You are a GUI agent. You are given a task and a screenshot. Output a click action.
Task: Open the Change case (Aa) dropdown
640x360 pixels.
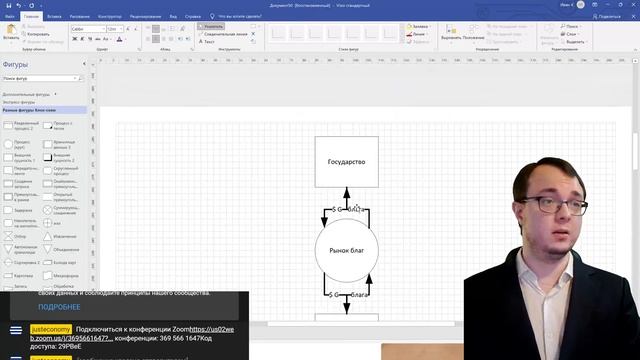point(106,39)
